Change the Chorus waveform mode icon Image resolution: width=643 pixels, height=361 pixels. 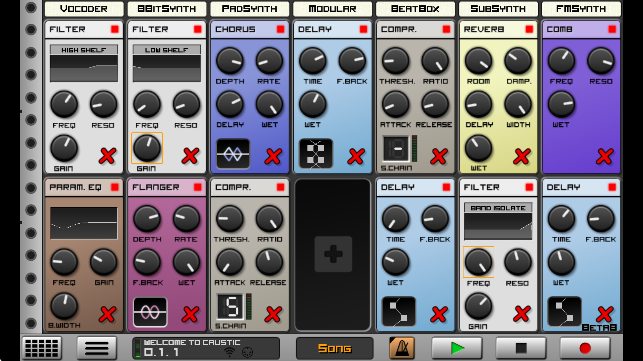point(233,154)
